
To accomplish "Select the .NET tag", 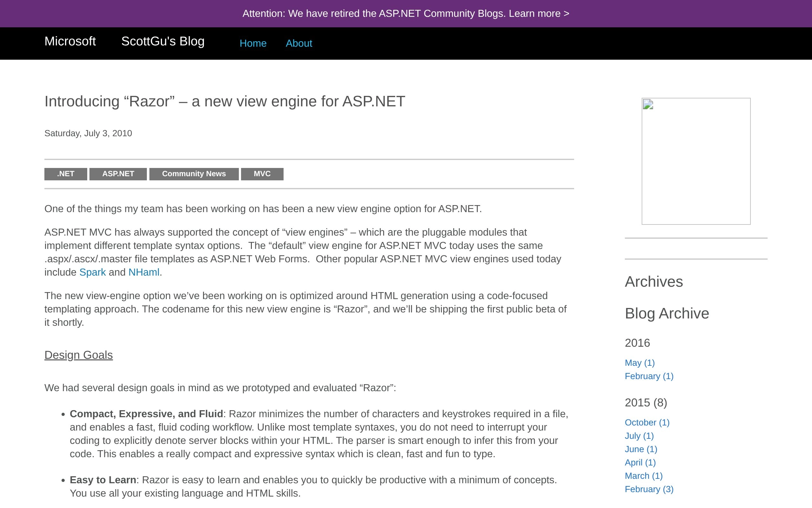I will [66, 174].
